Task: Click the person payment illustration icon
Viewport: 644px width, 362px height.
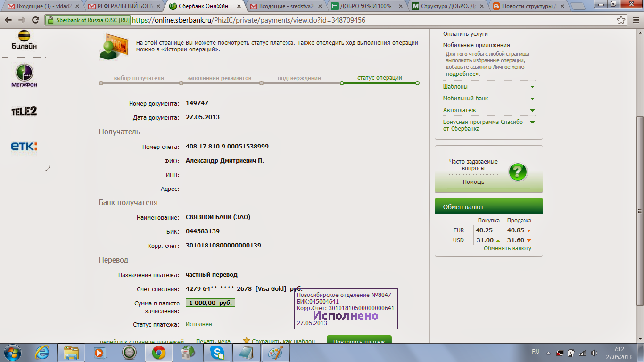Action: [x=114, y=46]
